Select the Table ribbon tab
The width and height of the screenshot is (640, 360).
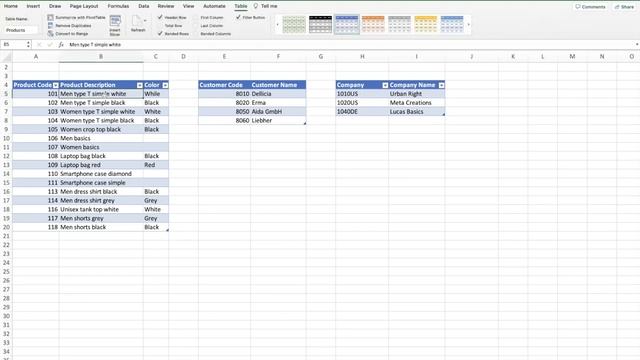(x=241, y=6)
